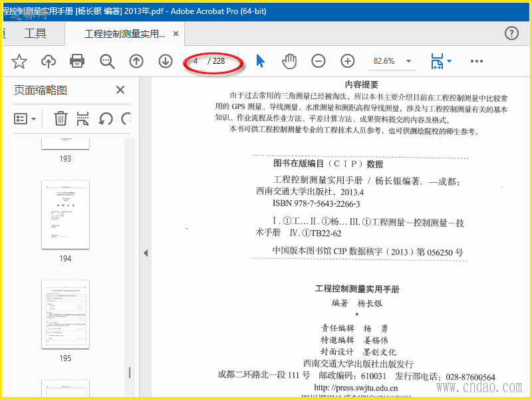Delete selected pages with trash icon

coord(61,119)
